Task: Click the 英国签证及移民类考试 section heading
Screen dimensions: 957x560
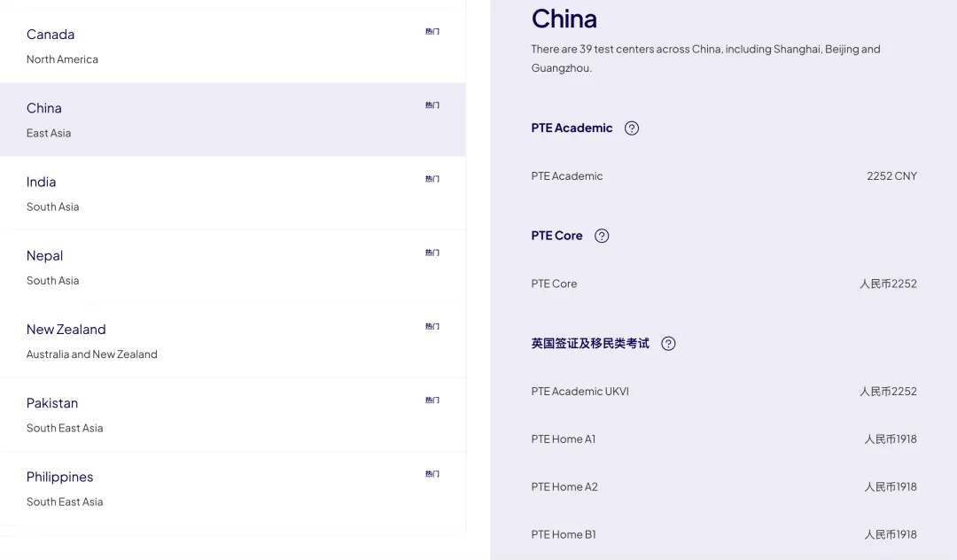Action: click(x=590, y=344)
